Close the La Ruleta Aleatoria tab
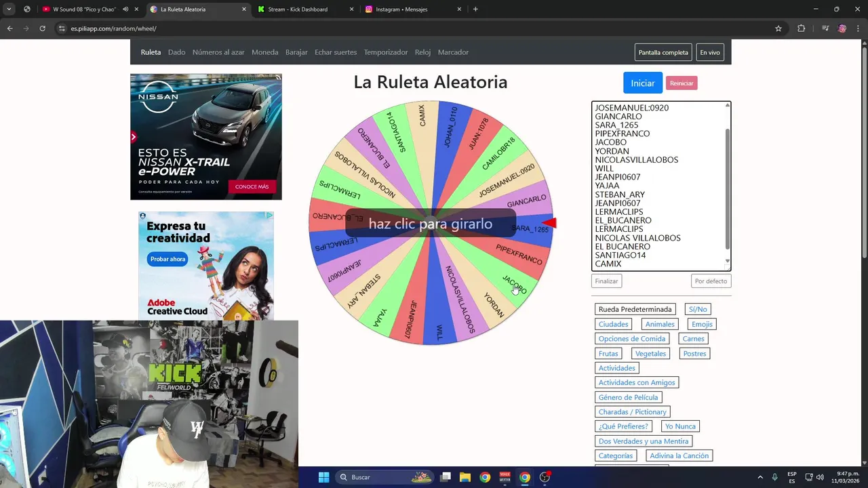 244,9
